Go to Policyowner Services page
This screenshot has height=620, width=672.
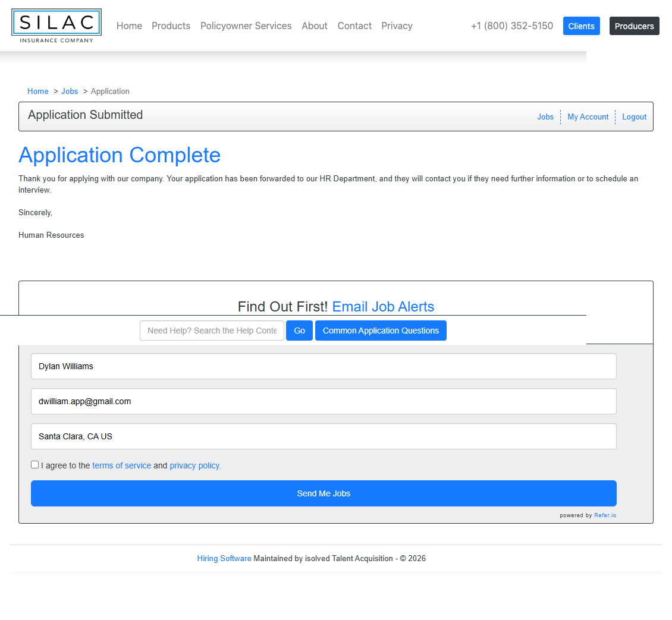[246, 26]
